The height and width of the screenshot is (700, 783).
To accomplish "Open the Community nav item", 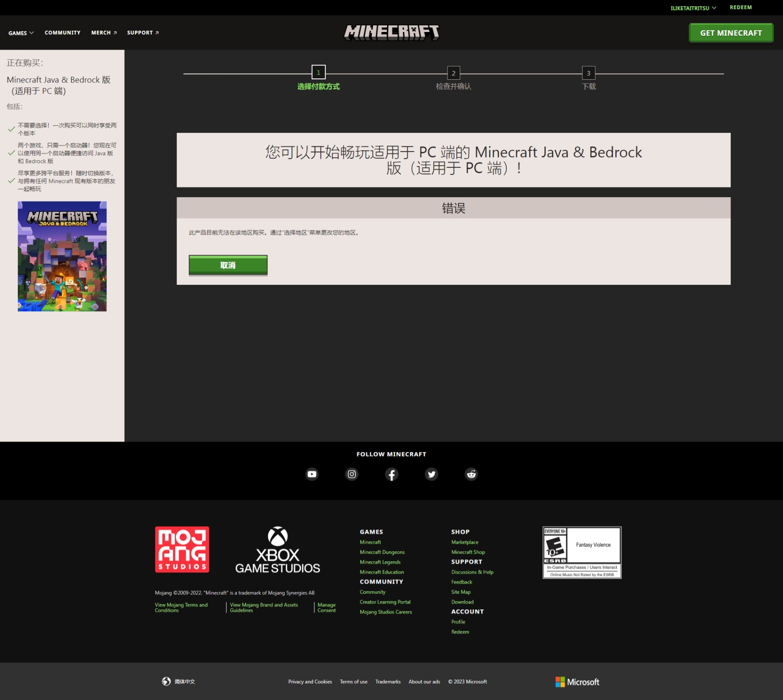I will (x=63, y=32).
